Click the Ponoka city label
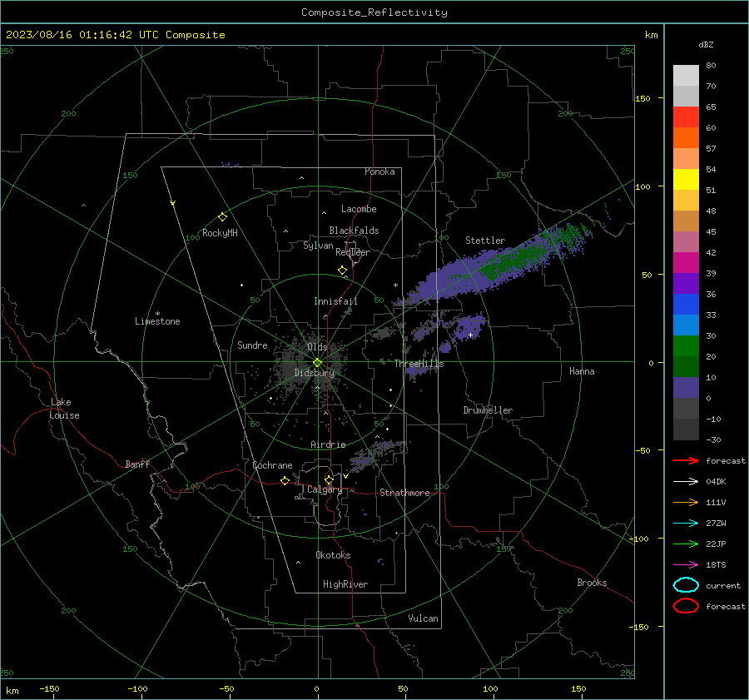 [x=379, y=171]
